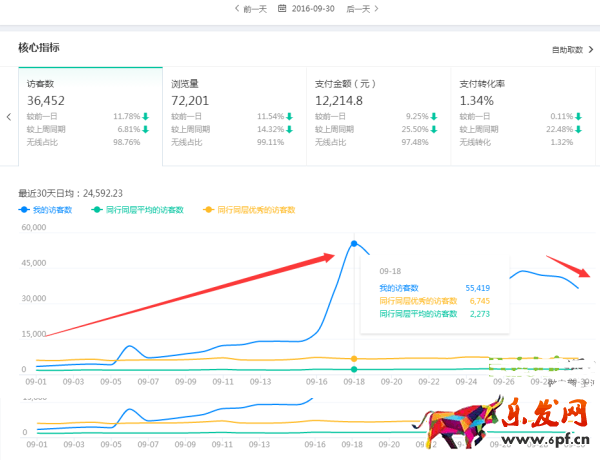Open the calendar date picker icon
This screenshot has height=460, width=600.
click(x=283, y=8)
